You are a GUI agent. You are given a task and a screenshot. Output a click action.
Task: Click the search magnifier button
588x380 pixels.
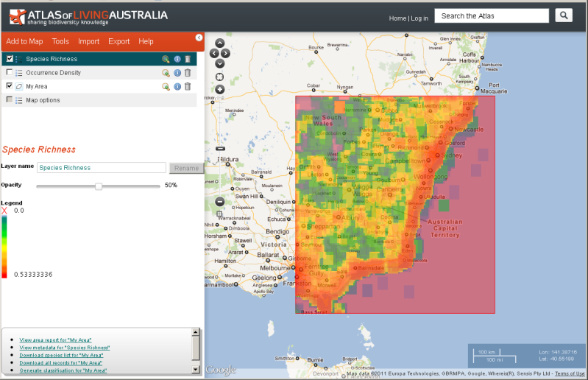point(563,15)
